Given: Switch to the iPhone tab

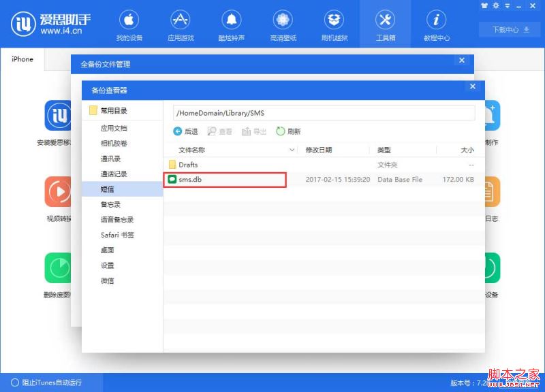Looking at the screenshot, I should pyautogui.click(x=22, y=59).
